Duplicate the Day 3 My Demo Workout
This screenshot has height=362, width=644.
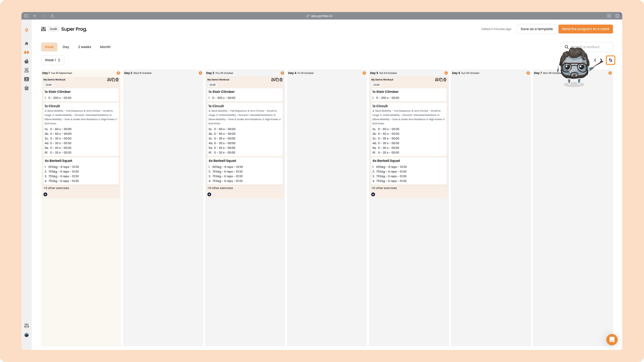pyautogui.click(x=277, y=79)
